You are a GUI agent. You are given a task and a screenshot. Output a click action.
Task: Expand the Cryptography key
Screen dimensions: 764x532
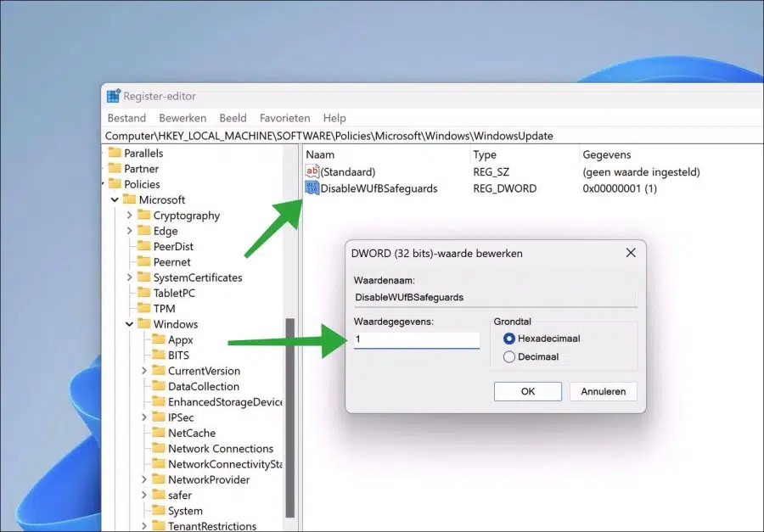coord(130,216)
